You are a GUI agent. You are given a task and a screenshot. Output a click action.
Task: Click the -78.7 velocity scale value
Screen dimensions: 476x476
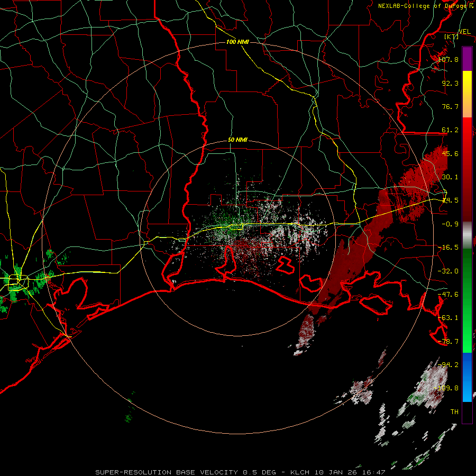tap(448, 342)
